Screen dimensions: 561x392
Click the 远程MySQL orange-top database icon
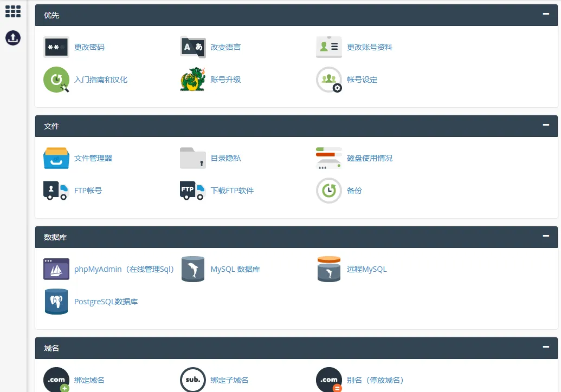pos(329,269)
